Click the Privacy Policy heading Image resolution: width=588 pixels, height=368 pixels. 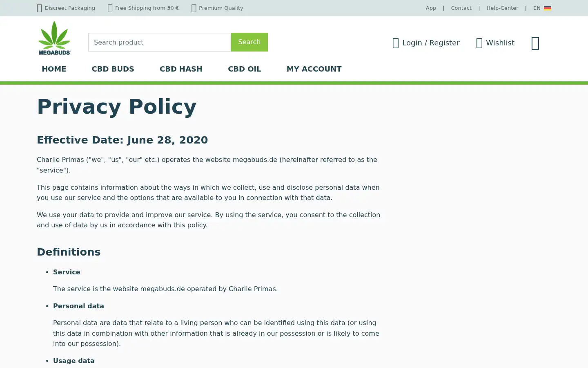[117, 107]
